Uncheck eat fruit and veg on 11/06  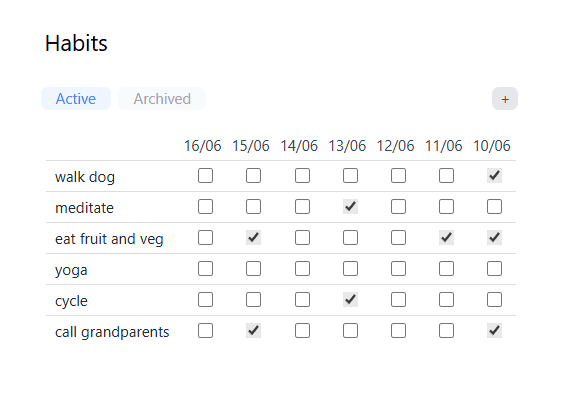coord(446,238)
